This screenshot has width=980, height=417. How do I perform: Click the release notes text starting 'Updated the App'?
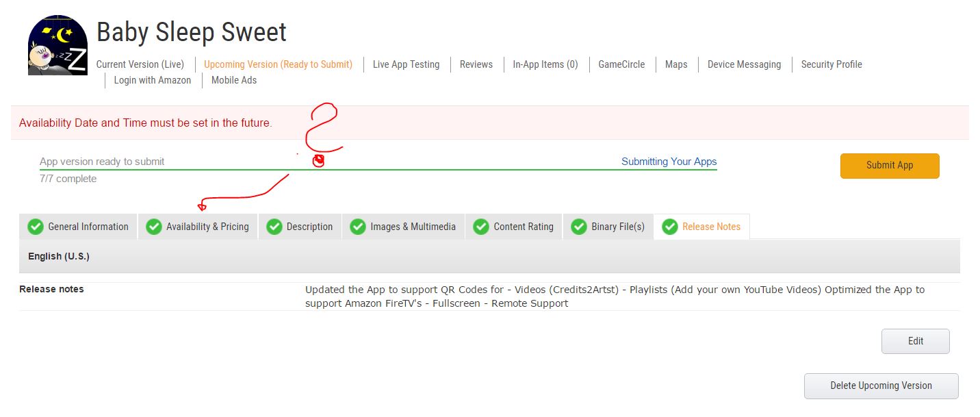615,296
